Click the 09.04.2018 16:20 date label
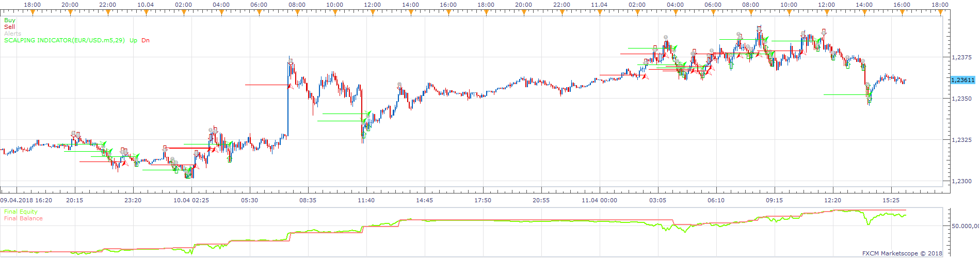 pyautogui.click(x=26, y=200)
